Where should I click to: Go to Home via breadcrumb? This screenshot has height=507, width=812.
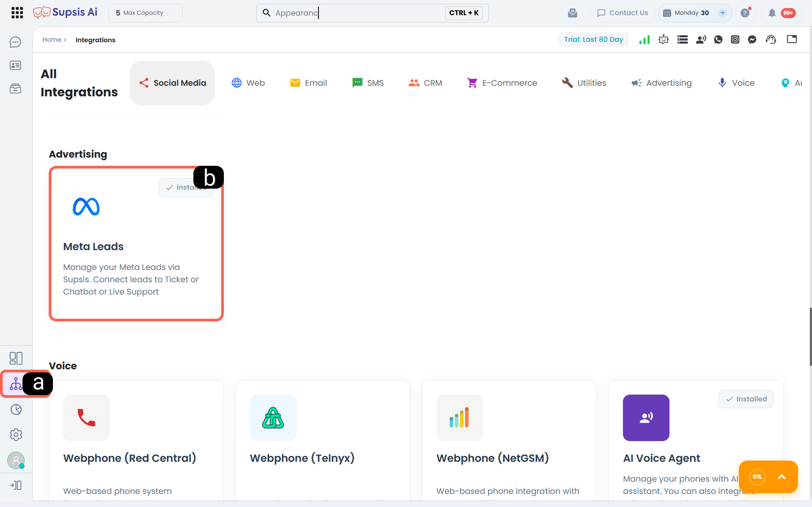(x=52, y=40)
